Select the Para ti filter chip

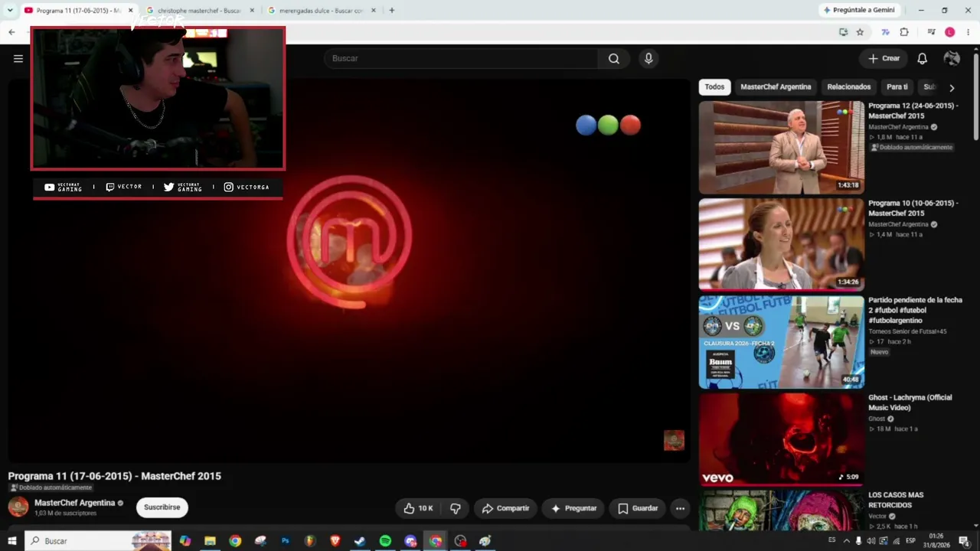pos(897,87)
